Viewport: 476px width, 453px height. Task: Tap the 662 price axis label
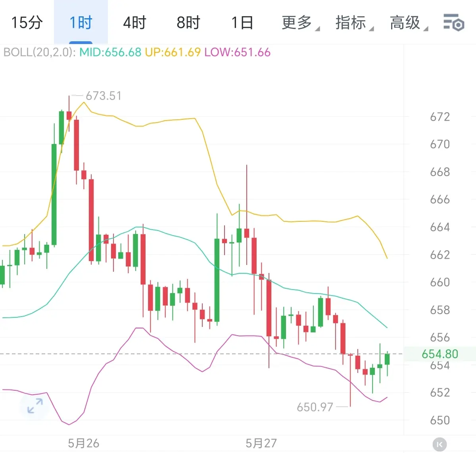440,255
